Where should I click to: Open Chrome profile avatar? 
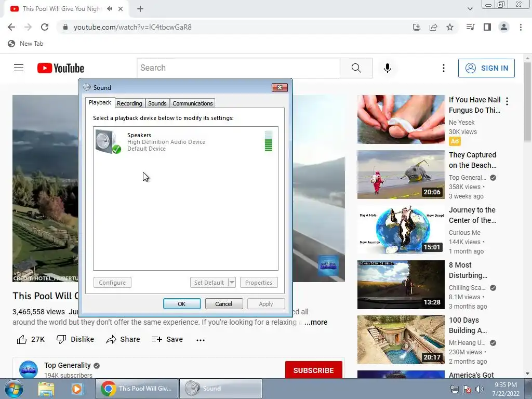click(504, 27)
